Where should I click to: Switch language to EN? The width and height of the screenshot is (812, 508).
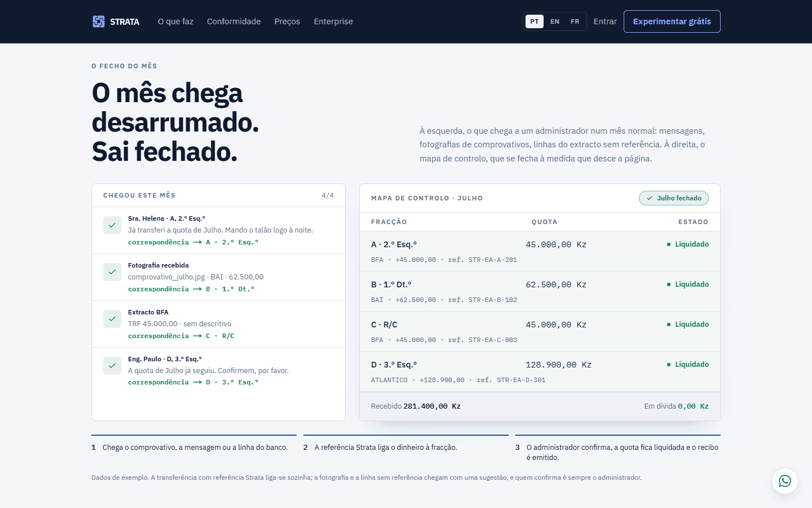coord(555,21)
